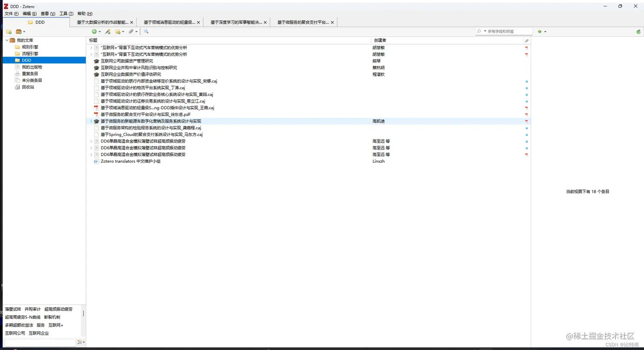Click creator Linxzh cell
Image resolution: width=644 pixels, height=350 pixels.
[378, 161]
